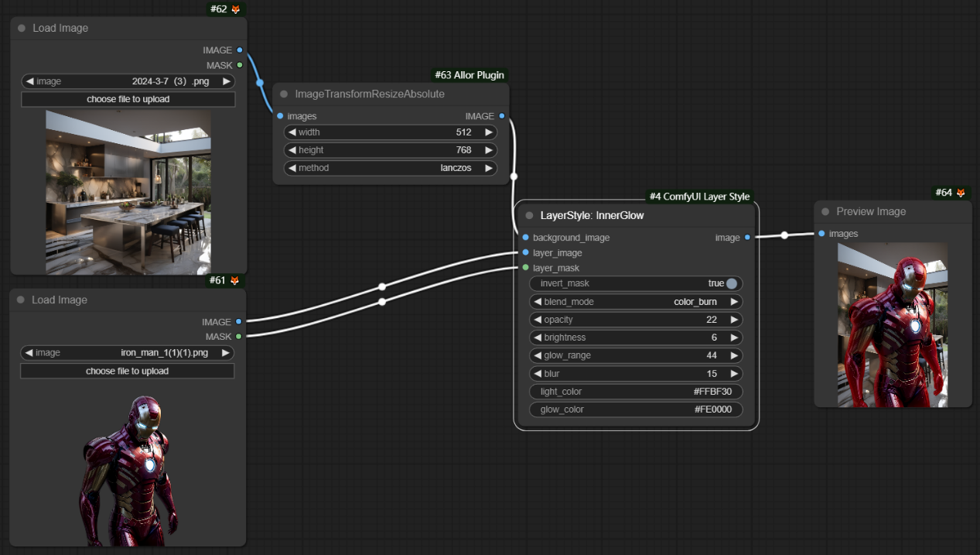The width and height of the screenshot is (980, 555).
Task: Click the fox icon on badge #64
Action: 961,193
